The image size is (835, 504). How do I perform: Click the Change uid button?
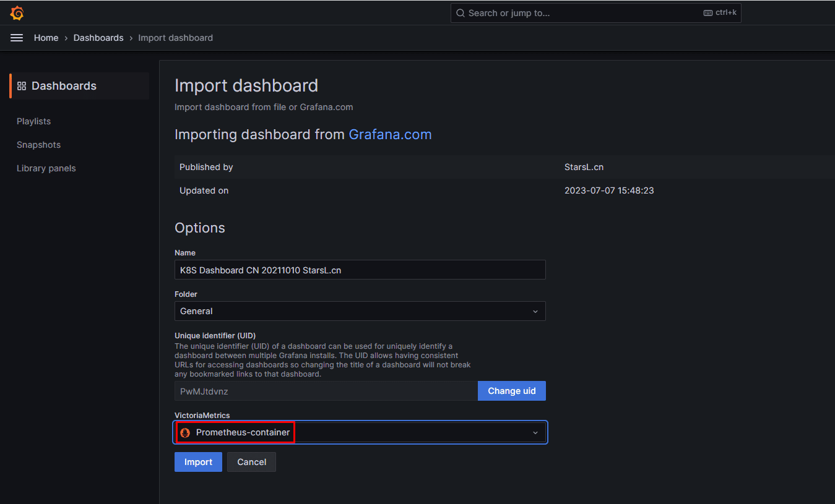512,391
